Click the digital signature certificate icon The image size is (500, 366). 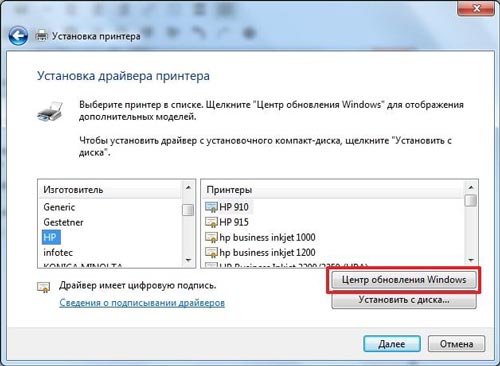click(x=43, y=287)
